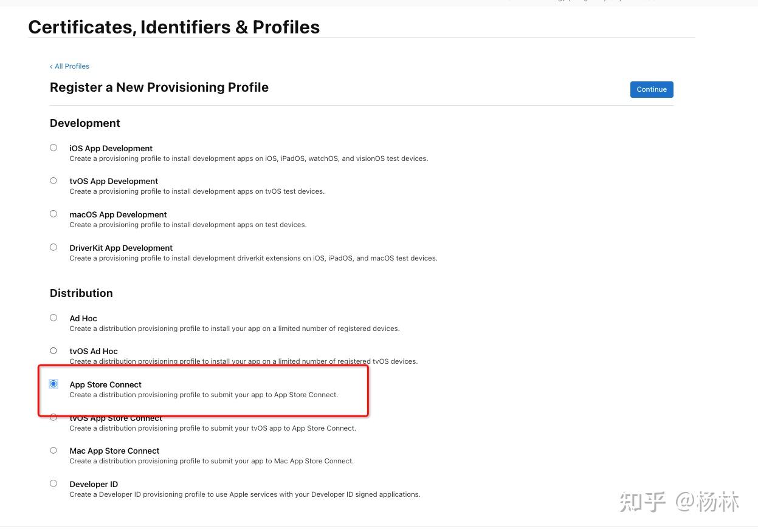Click the Mac App Store Connect description text

click(x=212, y=461)
